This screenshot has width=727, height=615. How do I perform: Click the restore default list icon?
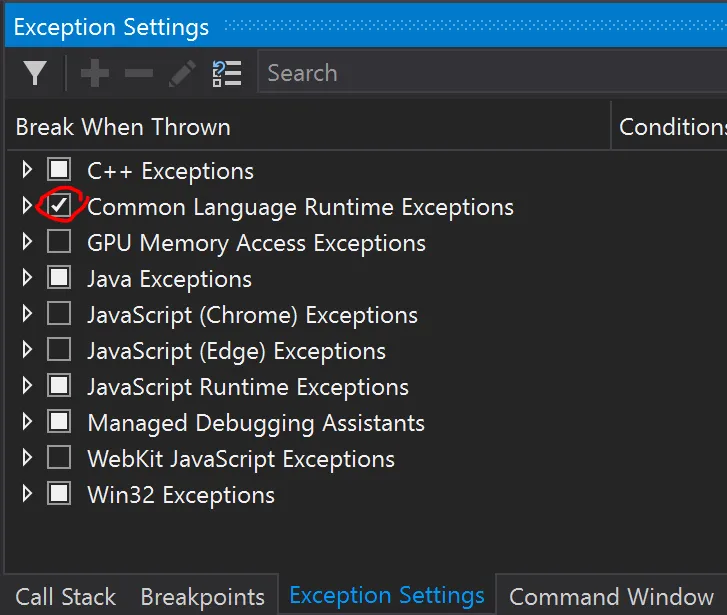[227, 73]
